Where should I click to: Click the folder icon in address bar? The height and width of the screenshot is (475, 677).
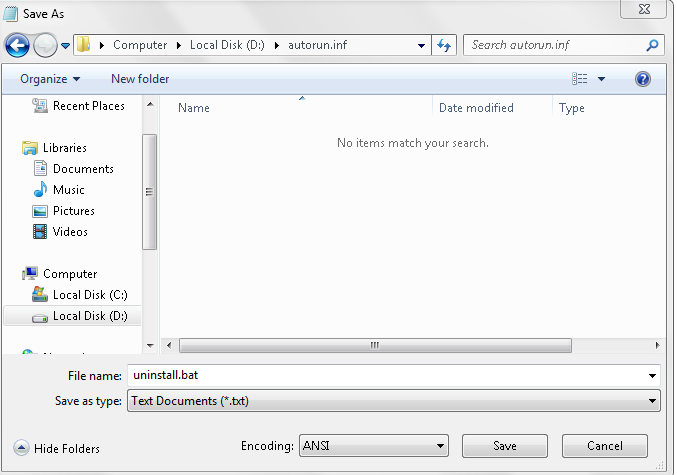[x=83, y=44]
